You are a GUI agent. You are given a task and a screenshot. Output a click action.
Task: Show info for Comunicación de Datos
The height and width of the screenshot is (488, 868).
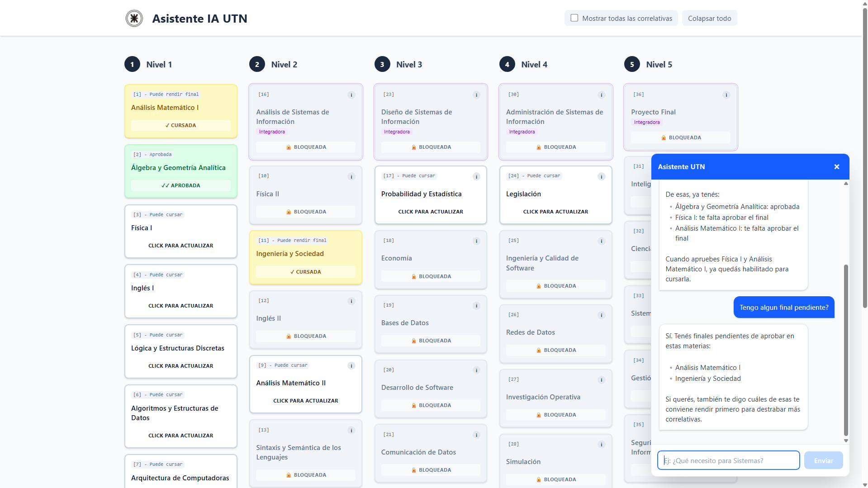[476, 435]
